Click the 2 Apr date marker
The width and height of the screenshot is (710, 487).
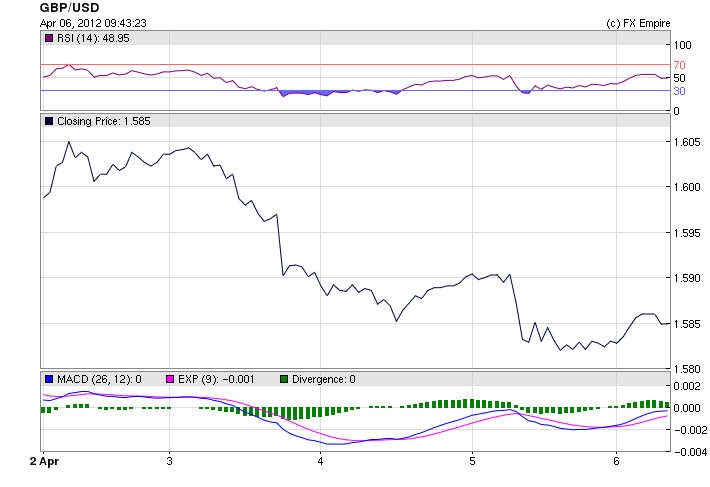pyautogui.click(x=45, y=461)
